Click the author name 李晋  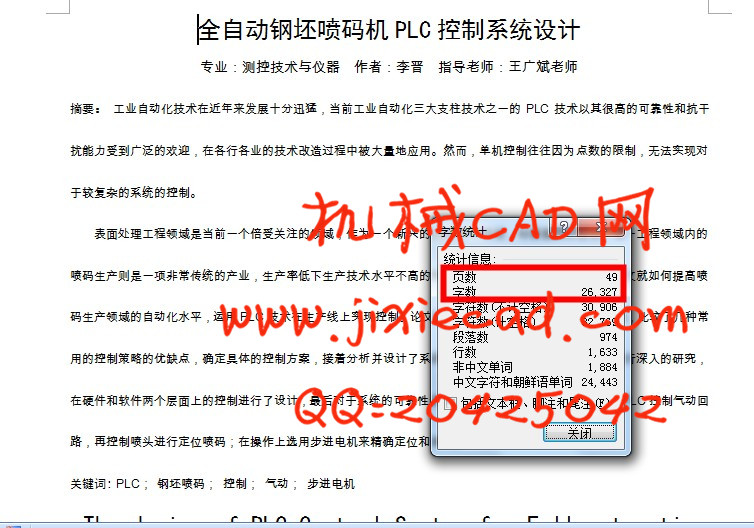pyautogui.click(x=409, y=67)
